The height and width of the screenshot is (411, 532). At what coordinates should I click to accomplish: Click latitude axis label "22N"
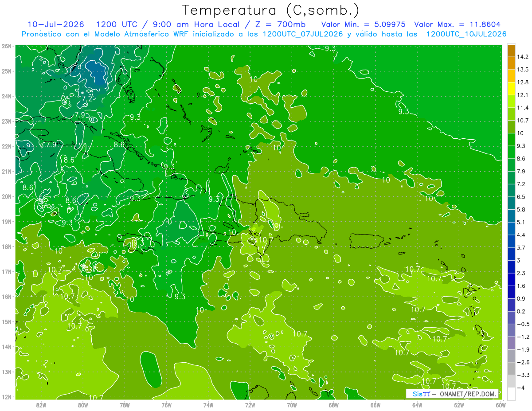click(x=7, y=146)
